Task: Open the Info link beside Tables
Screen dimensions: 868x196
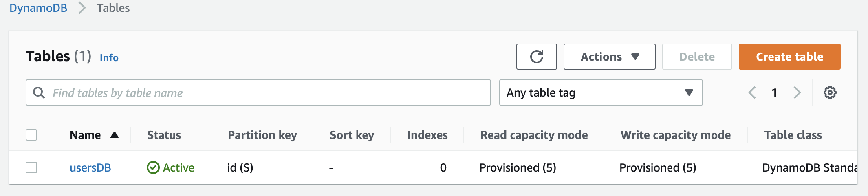Action: point(109,57)
